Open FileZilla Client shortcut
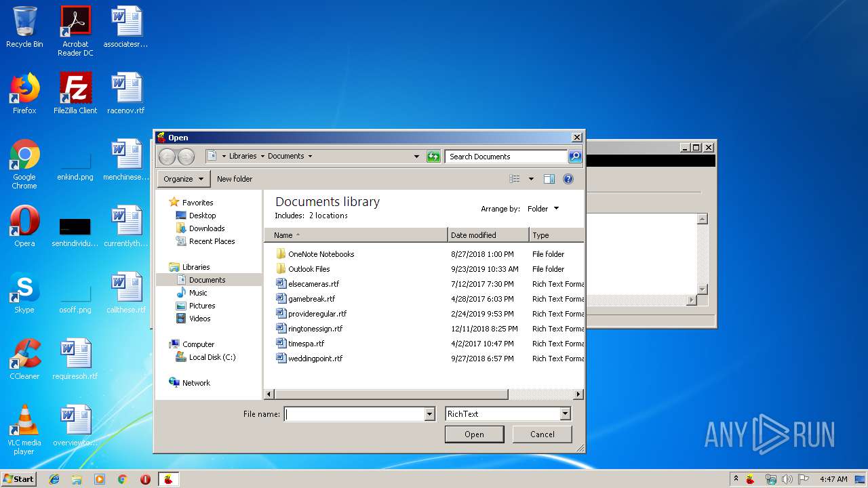Screen dimensions: 868x488 click(75, 94)
